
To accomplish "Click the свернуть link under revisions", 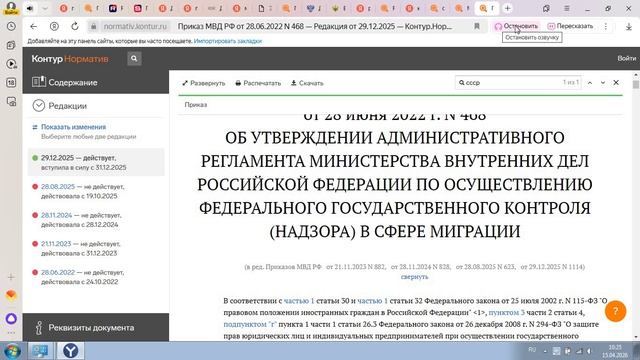I will point(414,277).
